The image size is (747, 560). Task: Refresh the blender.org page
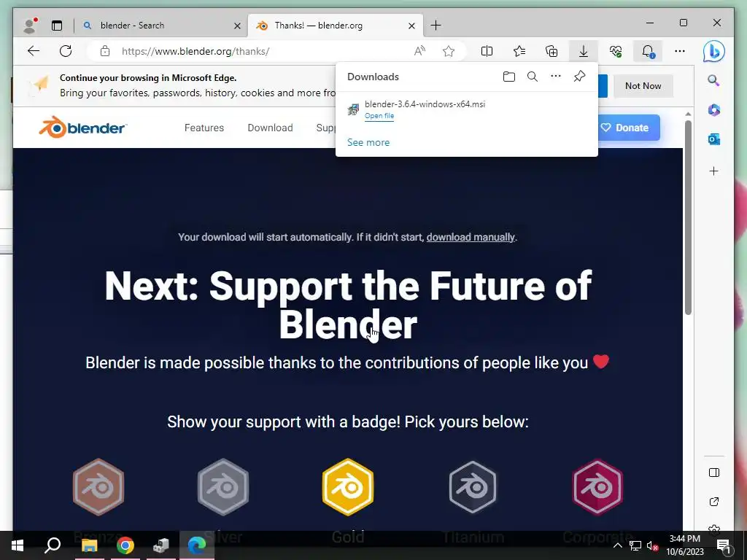click(x=66, y=51)
